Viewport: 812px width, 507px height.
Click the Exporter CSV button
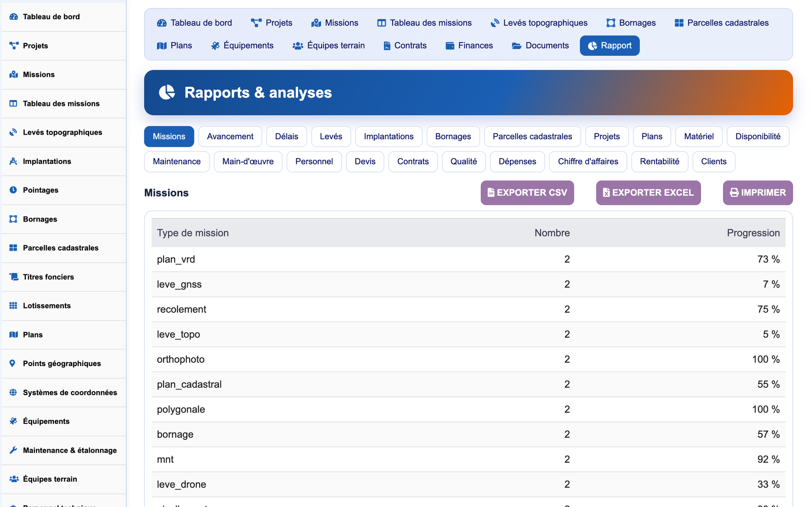pyautogui.click(x=527, y=193)
